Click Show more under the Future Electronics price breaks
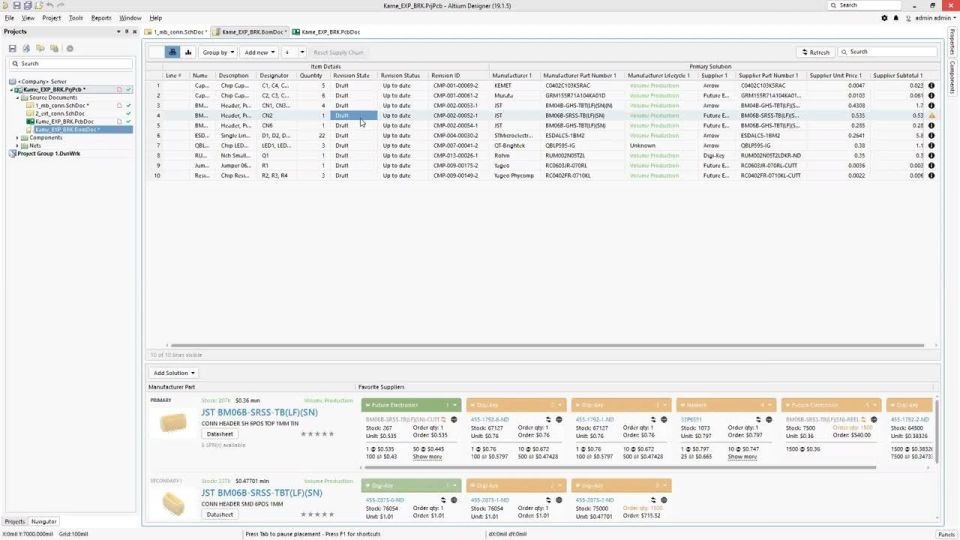 coord(427,457)
